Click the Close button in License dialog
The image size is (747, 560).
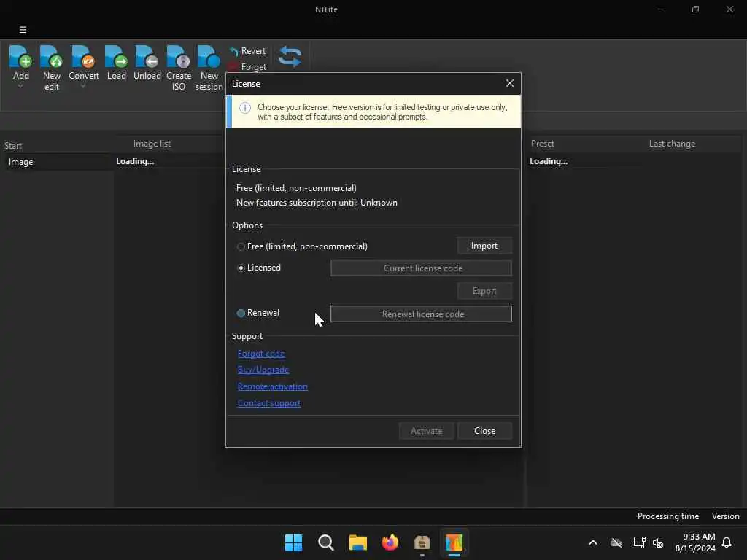click(x=484, y=431)
